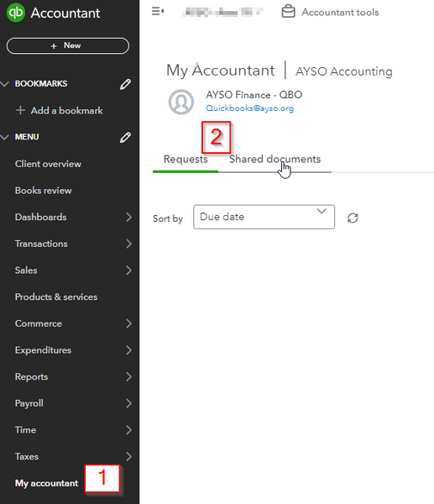Open Taxes menu item
434x504 pixels.
[26, 457]
